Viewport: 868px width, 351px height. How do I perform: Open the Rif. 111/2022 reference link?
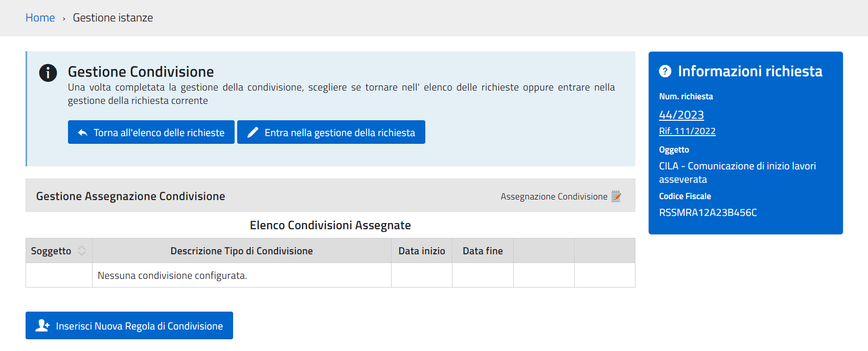[687, 131]
